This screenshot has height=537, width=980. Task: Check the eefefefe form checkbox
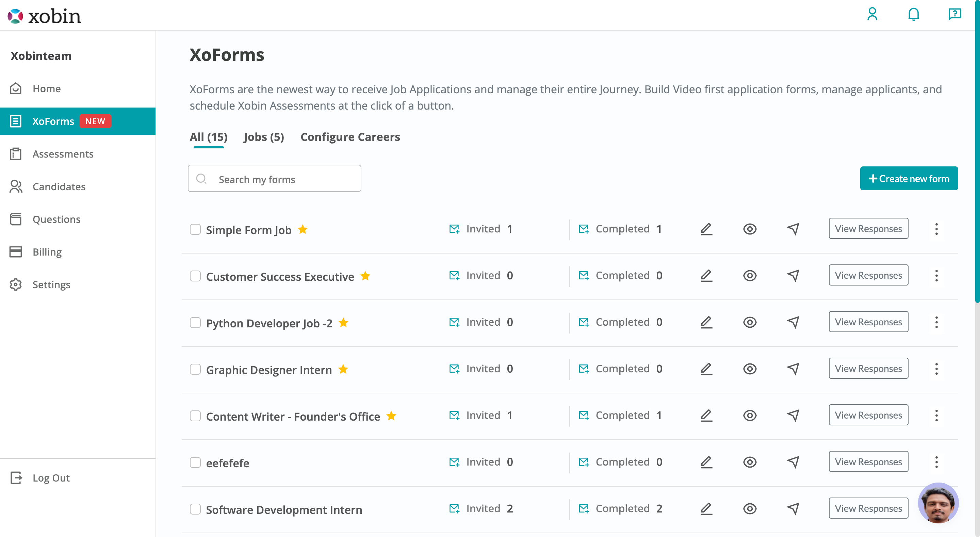pyautogui.click(x=195, y=462)
